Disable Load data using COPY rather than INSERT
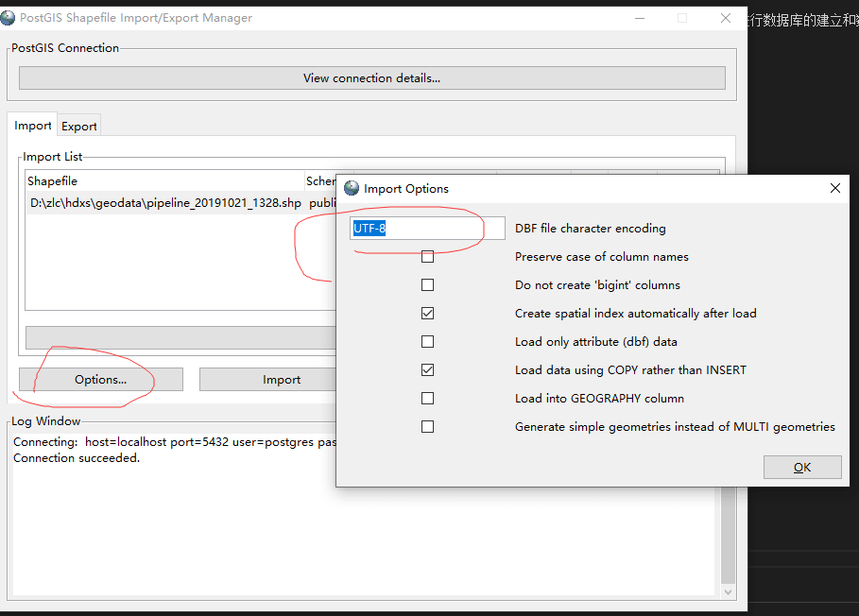Screen dimensions: 859x616 pyautogui.click(x=428, y=370)
